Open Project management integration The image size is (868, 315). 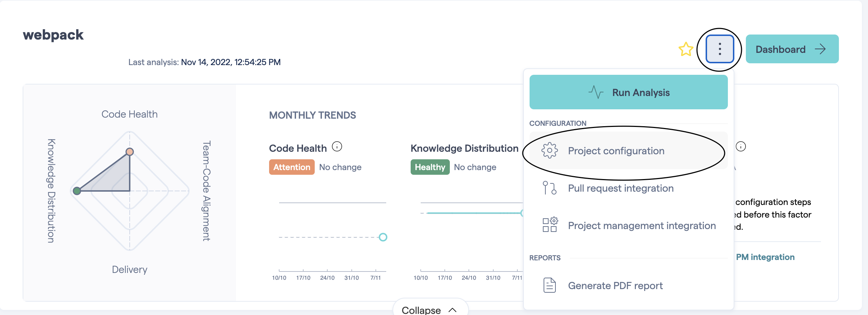point(642,225)
